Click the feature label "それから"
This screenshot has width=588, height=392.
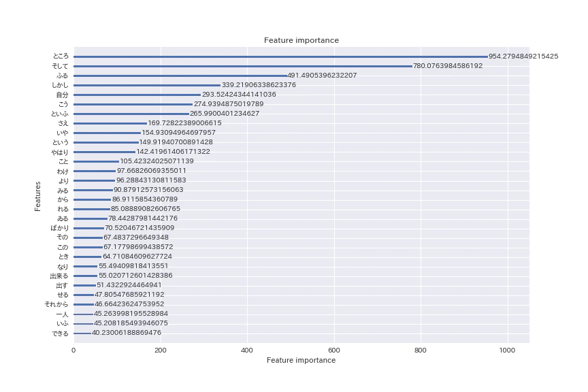(56, 304)
